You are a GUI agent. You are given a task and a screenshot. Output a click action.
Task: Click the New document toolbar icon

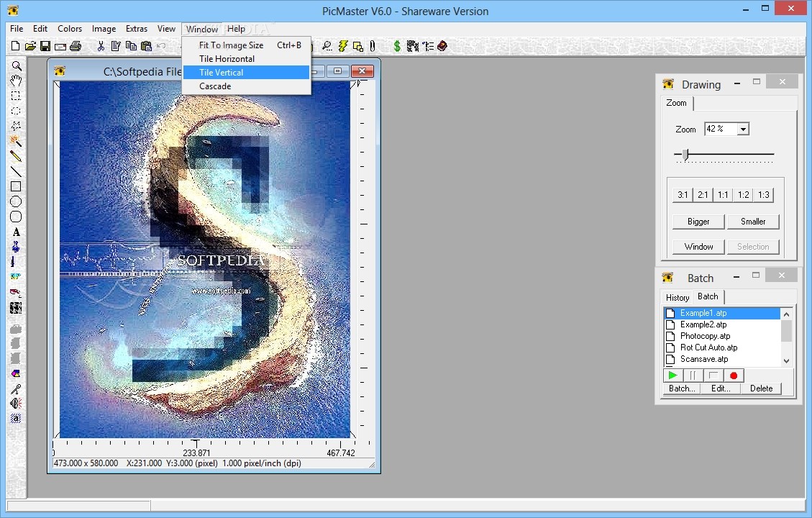pyautogui.click(x=15, y=46)
